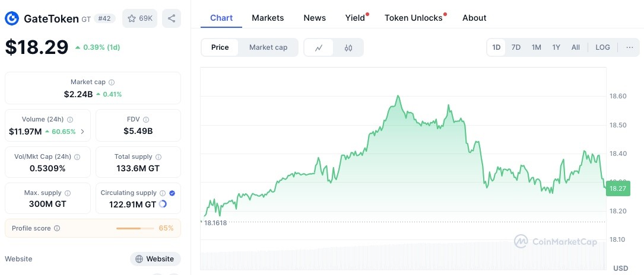Switch to line chart icon
This screenshot has height=275, width=644.
[x=319, y=47]
